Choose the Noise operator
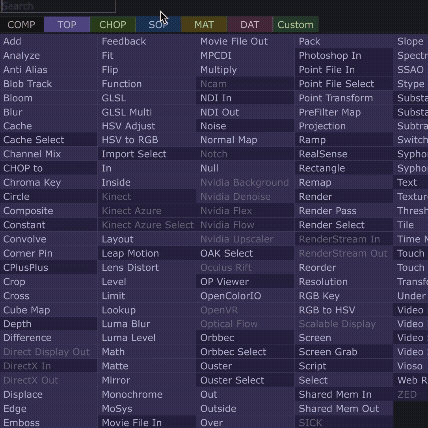The width and height of the screenshot is (428, 428). 245,126
